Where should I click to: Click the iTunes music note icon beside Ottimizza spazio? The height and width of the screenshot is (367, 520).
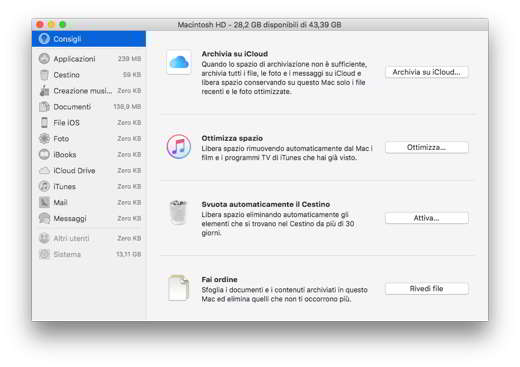179,146
